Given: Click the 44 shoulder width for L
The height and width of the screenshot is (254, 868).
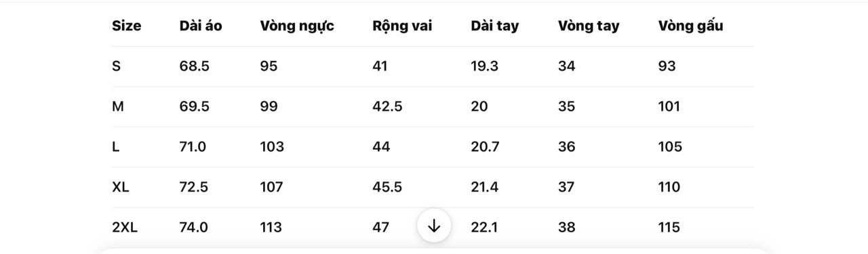Looking at the screenshot, I should click(x=381, y=147).
